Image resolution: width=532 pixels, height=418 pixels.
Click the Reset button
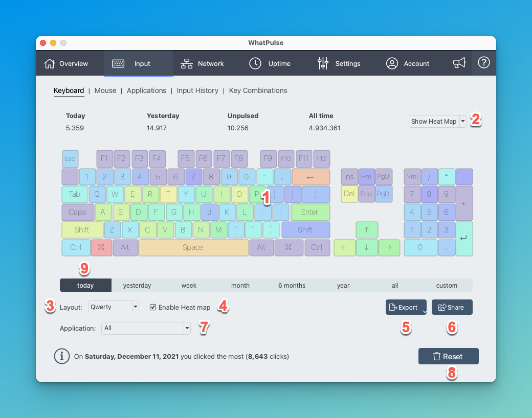(448, 356)
